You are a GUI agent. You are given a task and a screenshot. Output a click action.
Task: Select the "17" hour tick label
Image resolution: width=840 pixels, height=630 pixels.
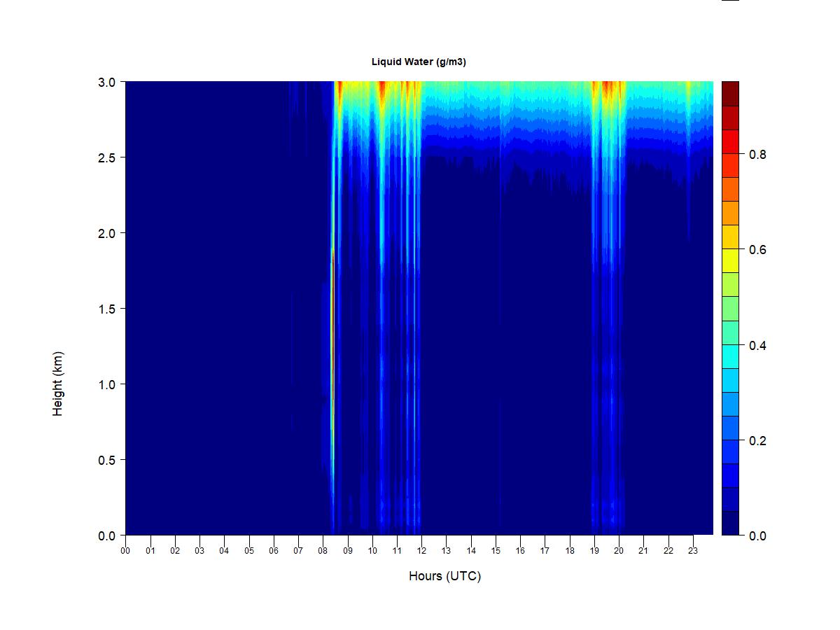(x=545, y=551)
